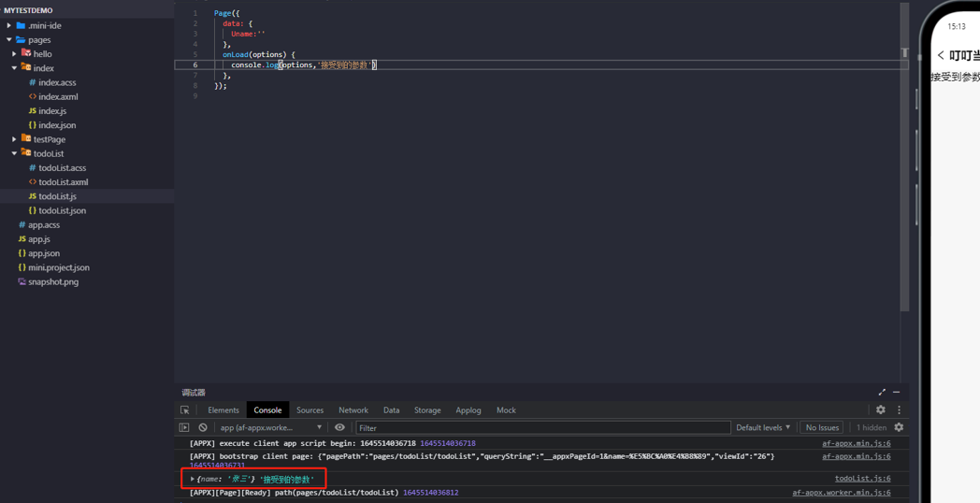Click the Uname:'' code line
The height and width of the screenshot is (503, 980).
click(248, 34)
